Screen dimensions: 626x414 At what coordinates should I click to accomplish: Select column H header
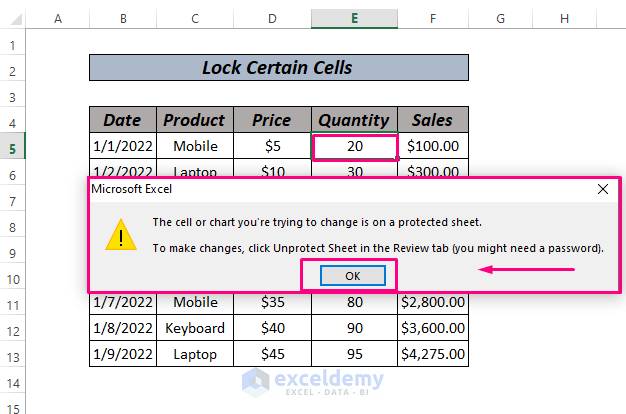tap(565, 19)
